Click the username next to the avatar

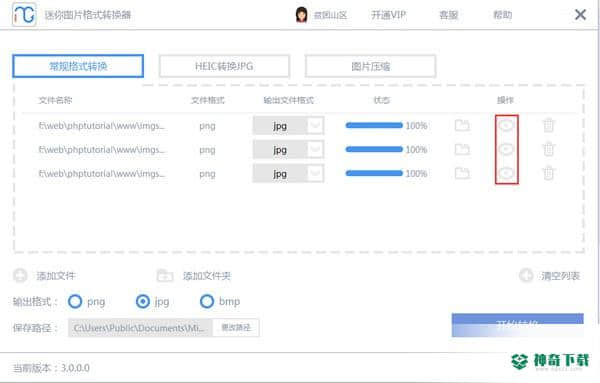(330, 15)
